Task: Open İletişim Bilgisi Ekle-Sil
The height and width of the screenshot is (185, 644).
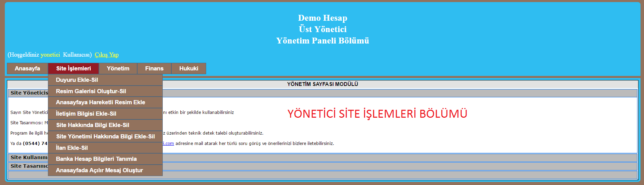Action: click(86, 114)
